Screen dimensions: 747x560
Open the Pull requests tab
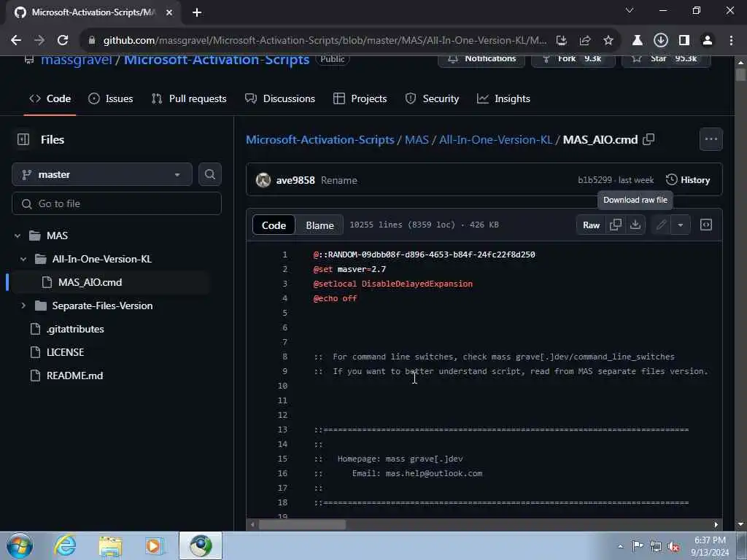coord(189,98)
